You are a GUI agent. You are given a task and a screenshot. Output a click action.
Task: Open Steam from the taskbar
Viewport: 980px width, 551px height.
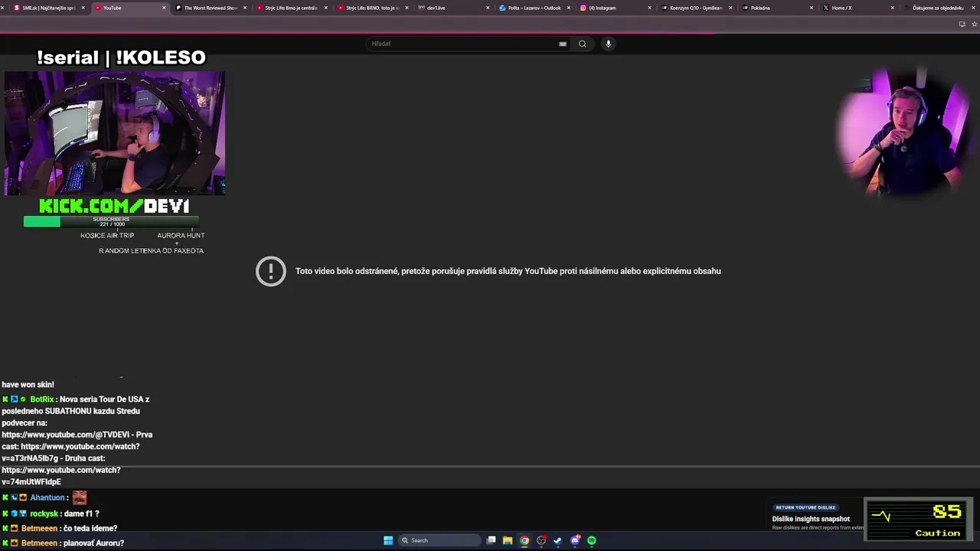(x=557, y=540)
